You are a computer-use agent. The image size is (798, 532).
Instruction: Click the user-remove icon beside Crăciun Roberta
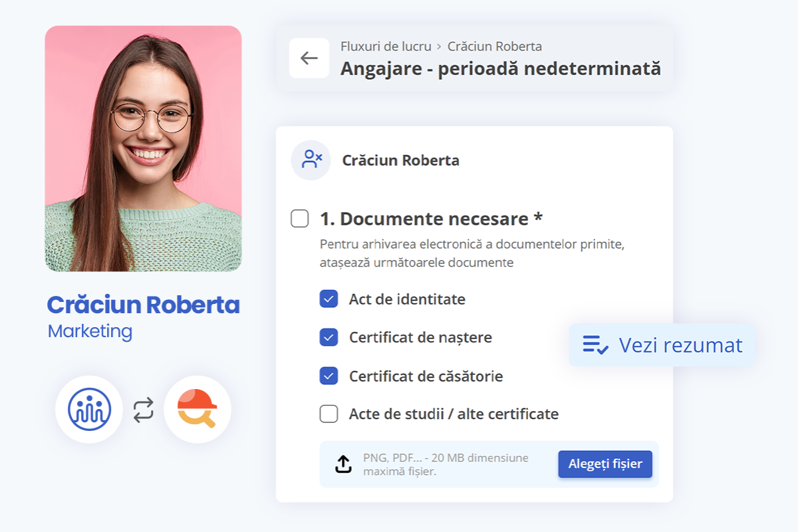click(x=311, y=160)
